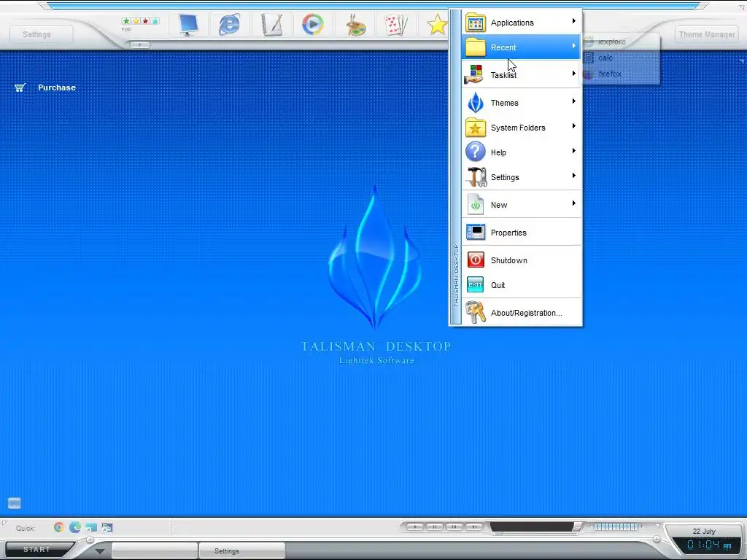Screen dimensions: 747x560
Task: Click the Applications submenu arrow
Action: pyautogui.click(x=574, y=21)
